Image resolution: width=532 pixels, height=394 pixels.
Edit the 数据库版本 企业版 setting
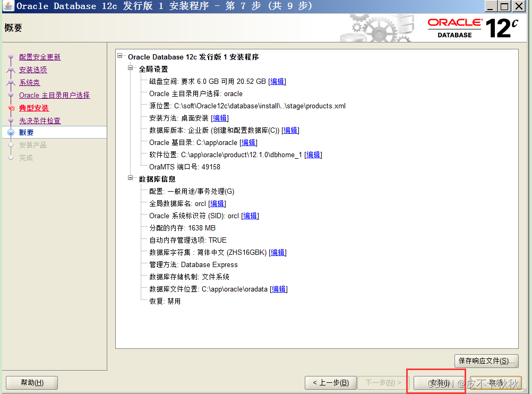click(x=290, y=130)
